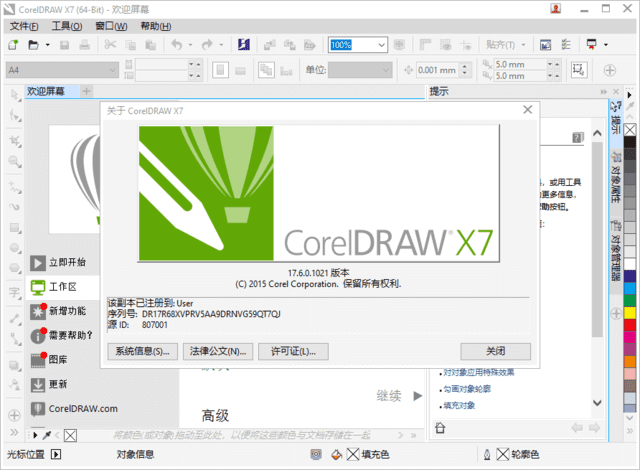Image resolution: width=640 pixels, height=470 pixels.
Task: Select the Zoom tool in toolbox
Action: click(x=15, y=162)
